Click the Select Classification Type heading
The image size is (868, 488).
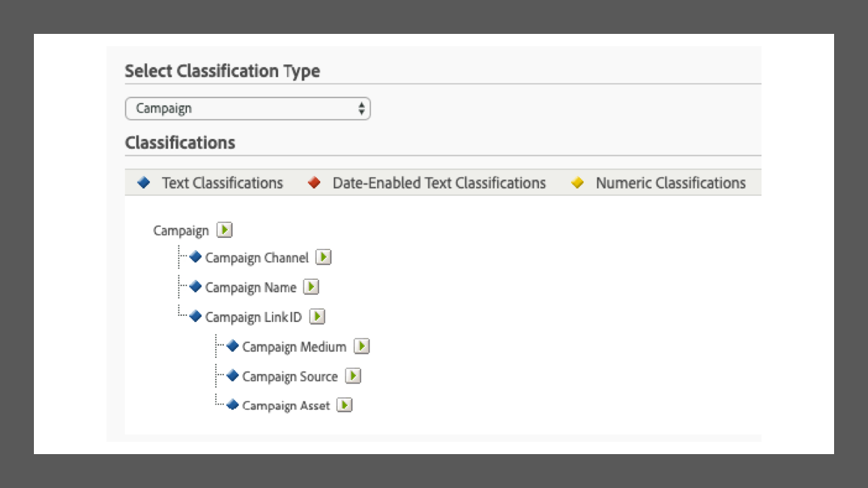(222, 70)
